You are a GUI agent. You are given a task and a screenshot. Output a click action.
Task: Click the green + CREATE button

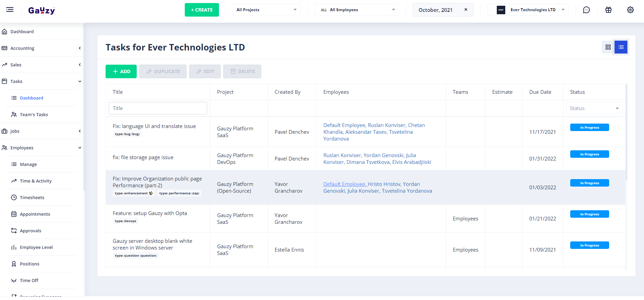(202, 10)
